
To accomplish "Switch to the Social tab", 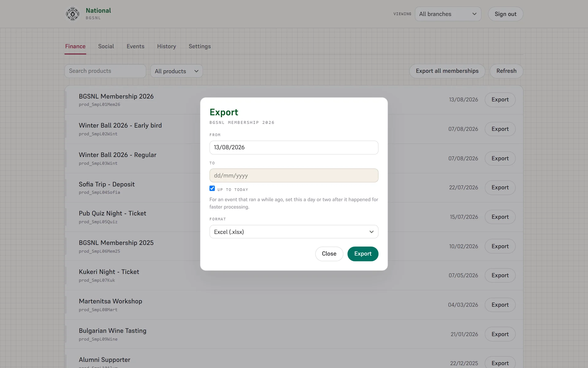I will (106, 46).
